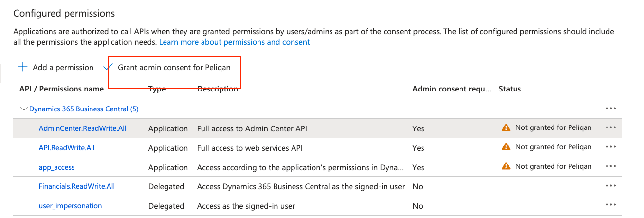Click 'Not granted for Peliqan' in app_access row

pyautogui.click(x=553, y=166)
